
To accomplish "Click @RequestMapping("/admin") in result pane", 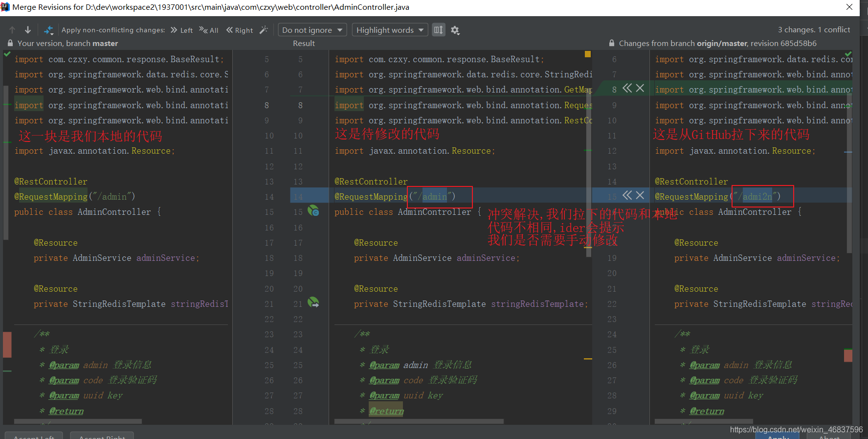I will 395,197.
